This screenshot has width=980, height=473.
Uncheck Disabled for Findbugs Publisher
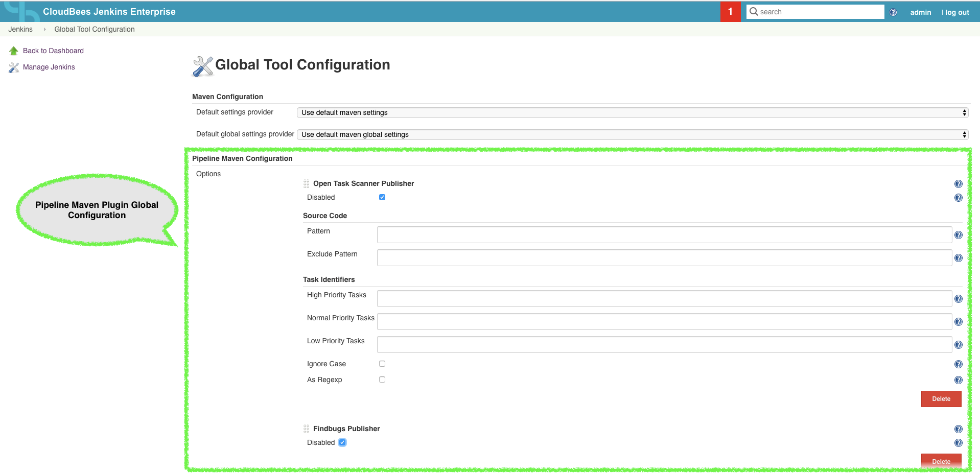click(x=342, y=442)
